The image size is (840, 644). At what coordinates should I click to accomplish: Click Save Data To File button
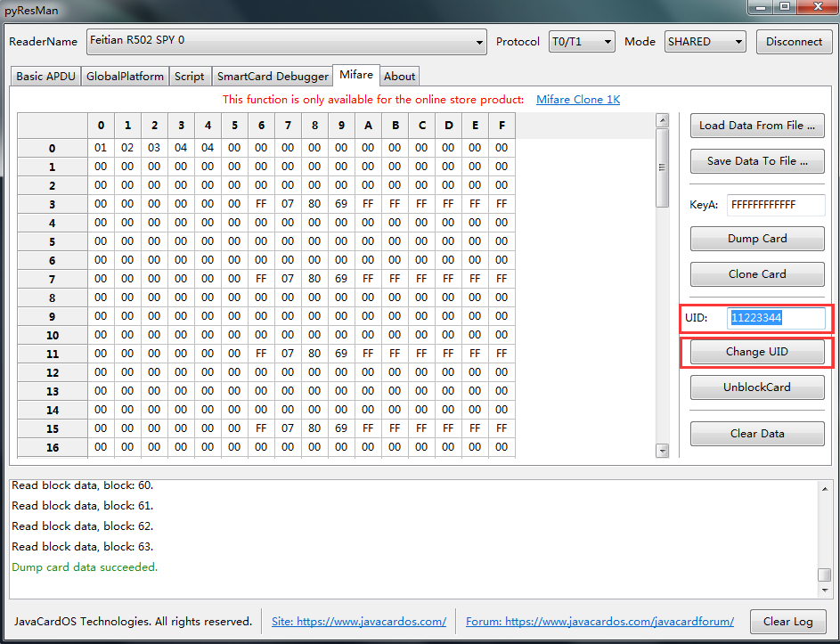point(756,161)
